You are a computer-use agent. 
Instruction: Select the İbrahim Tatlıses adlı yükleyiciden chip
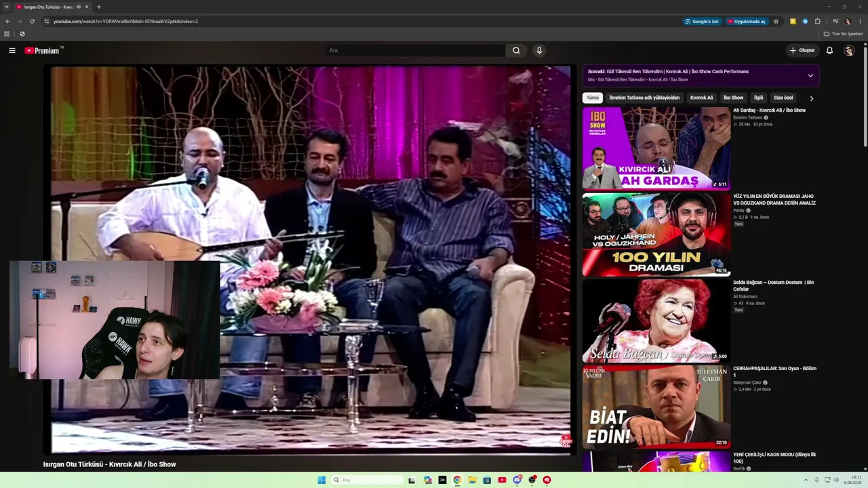pyautogui.click(x=644, y=98)
